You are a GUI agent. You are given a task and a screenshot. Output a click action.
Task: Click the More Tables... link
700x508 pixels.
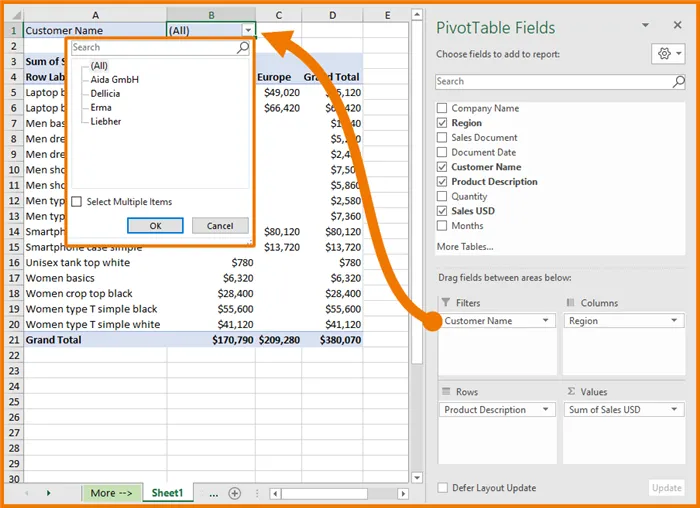(465, 246)
